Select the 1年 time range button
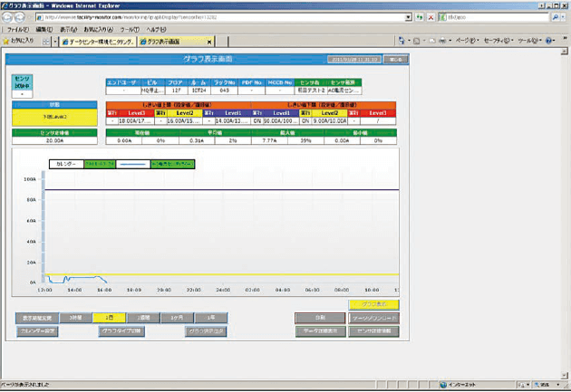This screenshot has height=392, width=571. click(x=210, y=318)
